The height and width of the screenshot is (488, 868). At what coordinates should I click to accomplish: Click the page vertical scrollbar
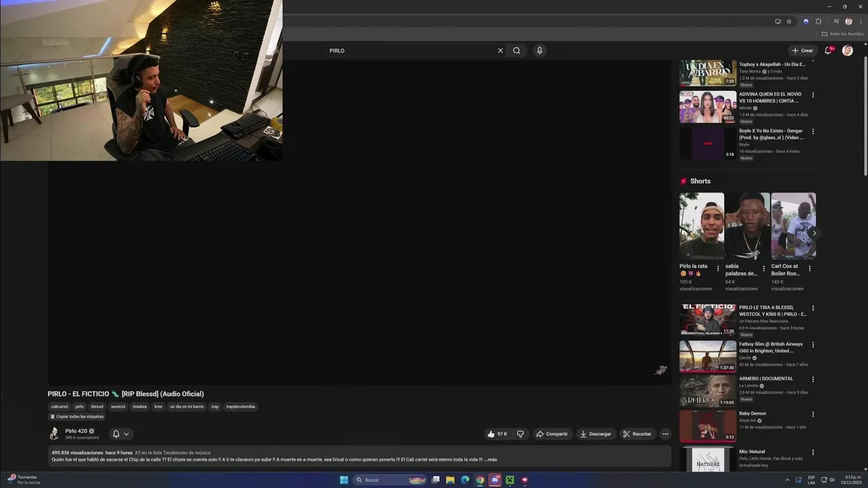click(x=865, y=115)
